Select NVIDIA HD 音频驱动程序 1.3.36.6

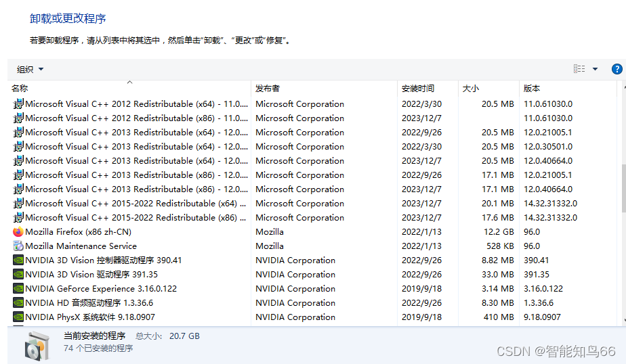[x=89, y=303]
